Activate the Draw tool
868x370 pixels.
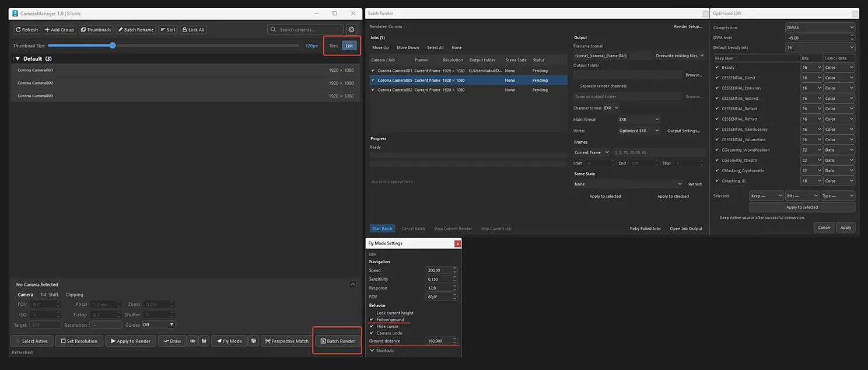tap(172, 341)
